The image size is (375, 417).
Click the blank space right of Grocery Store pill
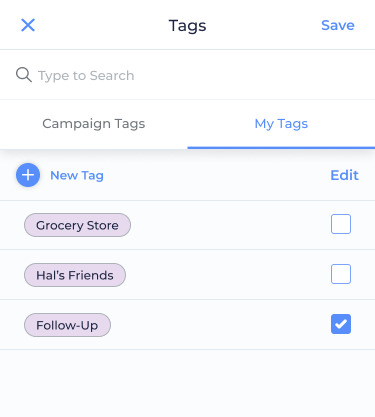coord(230,225)
